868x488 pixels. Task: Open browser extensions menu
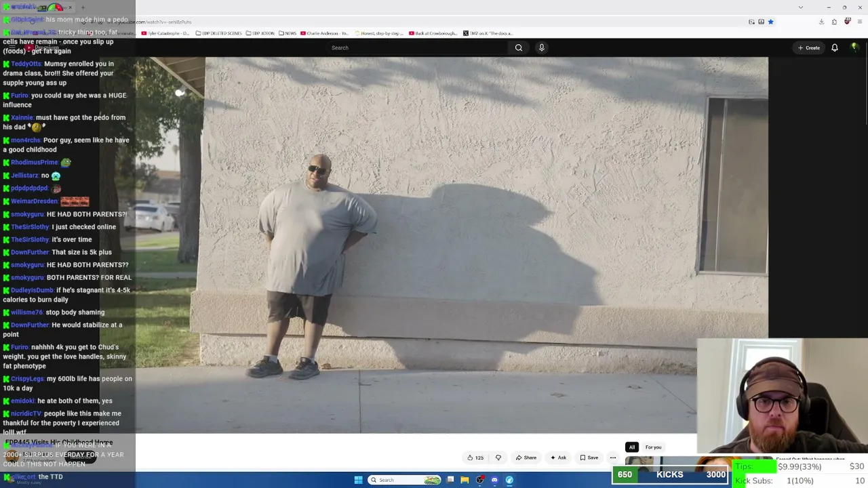click(834, 22)
